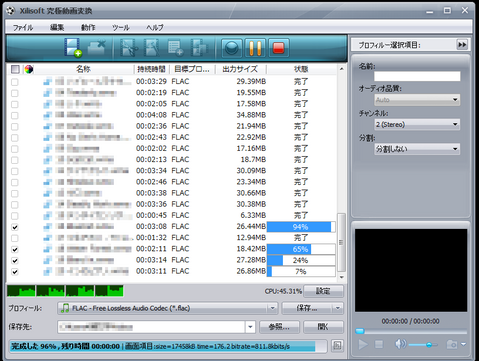Click the remove file toolbar icon
This screenshot has width=479, height=361.
click(96, 48)
